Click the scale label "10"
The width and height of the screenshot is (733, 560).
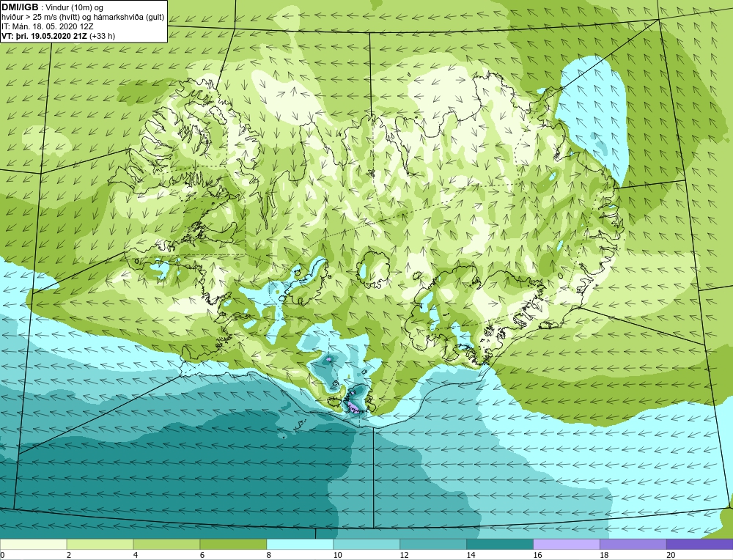pyautogui.click(x=337, y=555)
